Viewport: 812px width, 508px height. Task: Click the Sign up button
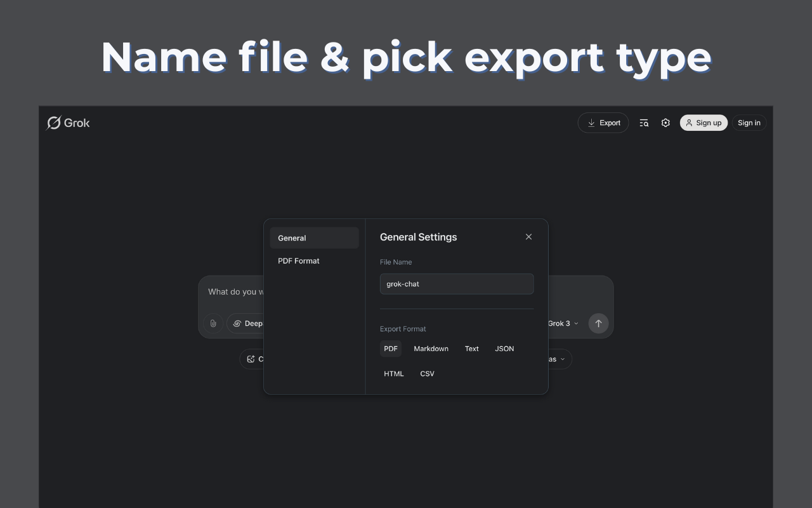(x=704, y=123)
